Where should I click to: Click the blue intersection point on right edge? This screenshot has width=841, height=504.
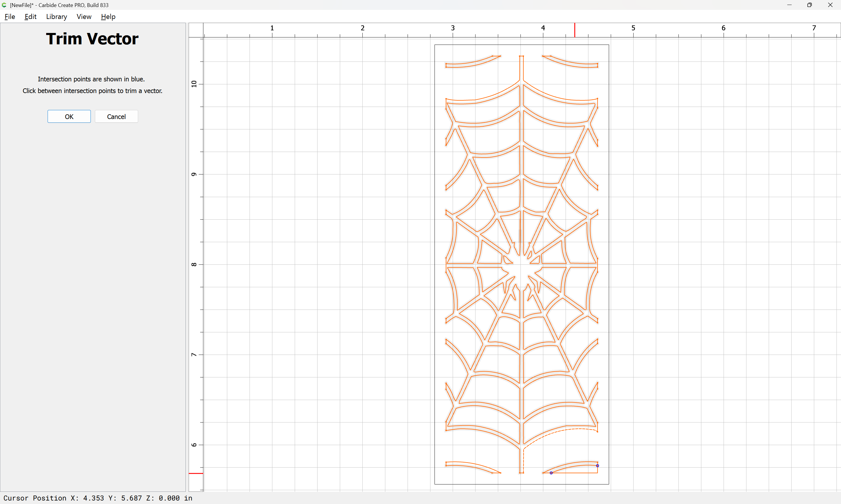[597, 466]
